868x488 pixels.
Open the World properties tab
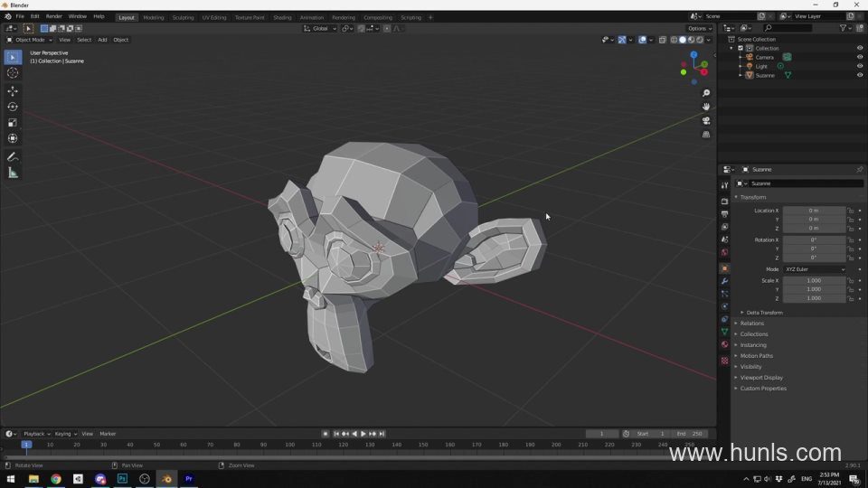[724, 252]
